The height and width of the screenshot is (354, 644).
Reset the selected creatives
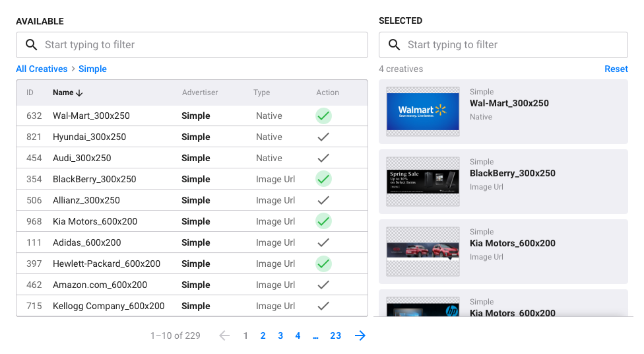tap(616, 69)
